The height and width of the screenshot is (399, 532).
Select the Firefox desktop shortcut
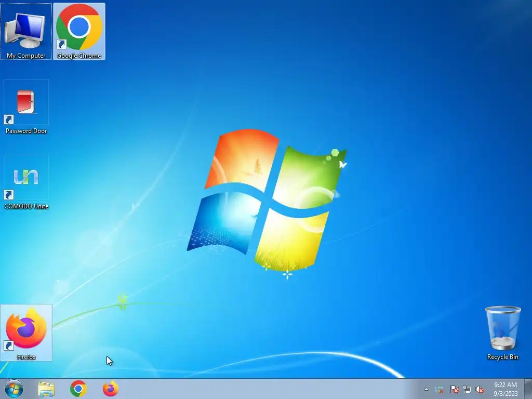point(26,332)
